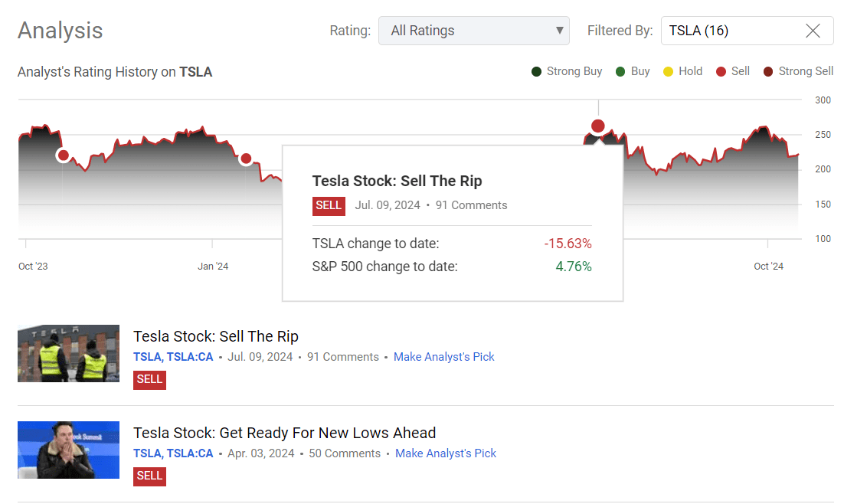The width and height of the screenshot is (844, 504).
Task: Click the leftmost sell marker near Oct '23
Action: (64, 155)
